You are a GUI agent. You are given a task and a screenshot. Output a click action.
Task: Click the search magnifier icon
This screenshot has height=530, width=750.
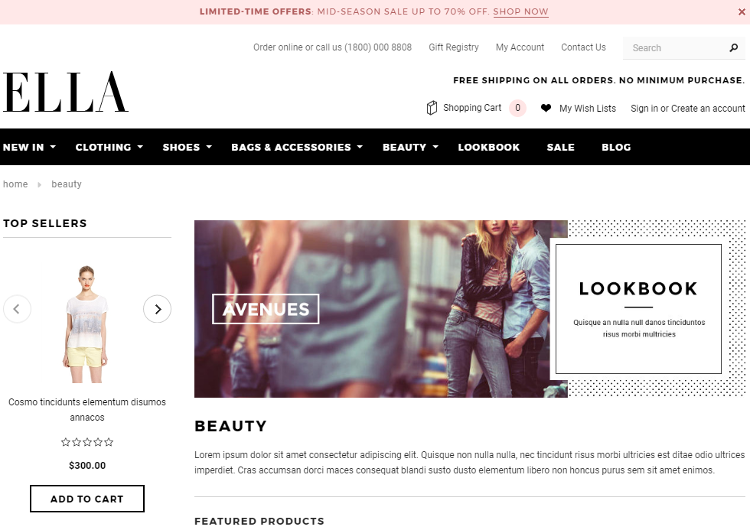tap(733, 48)
